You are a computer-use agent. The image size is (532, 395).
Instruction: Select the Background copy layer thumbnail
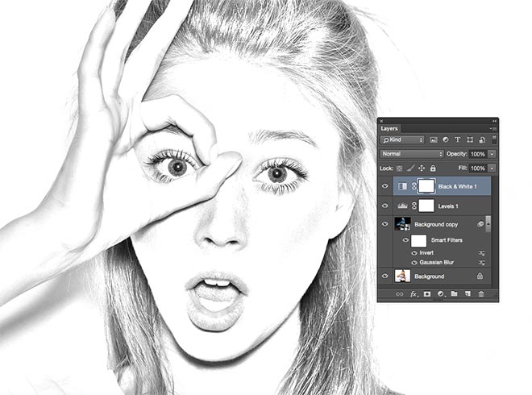pyautogui.click(x=402, y=224)
